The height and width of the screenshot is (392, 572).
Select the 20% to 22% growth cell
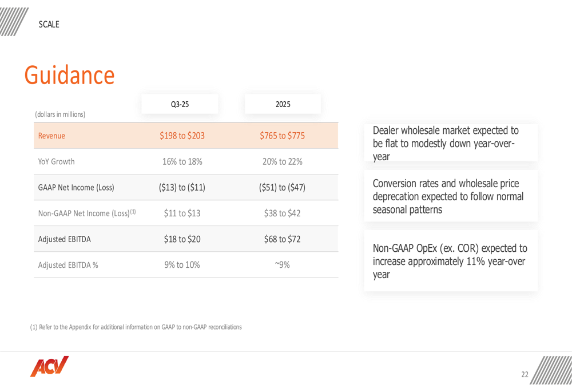283,161
